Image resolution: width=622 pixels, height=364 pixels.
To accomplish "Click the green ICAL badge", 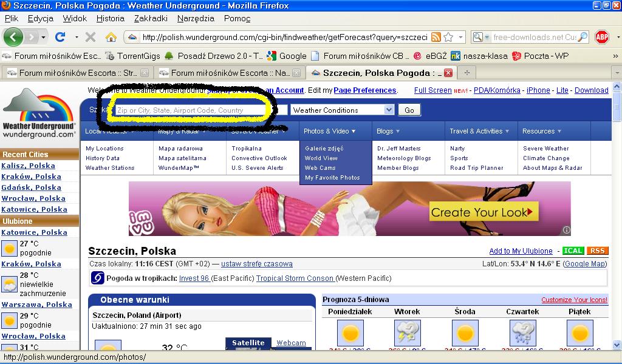I will coord(573,251).
